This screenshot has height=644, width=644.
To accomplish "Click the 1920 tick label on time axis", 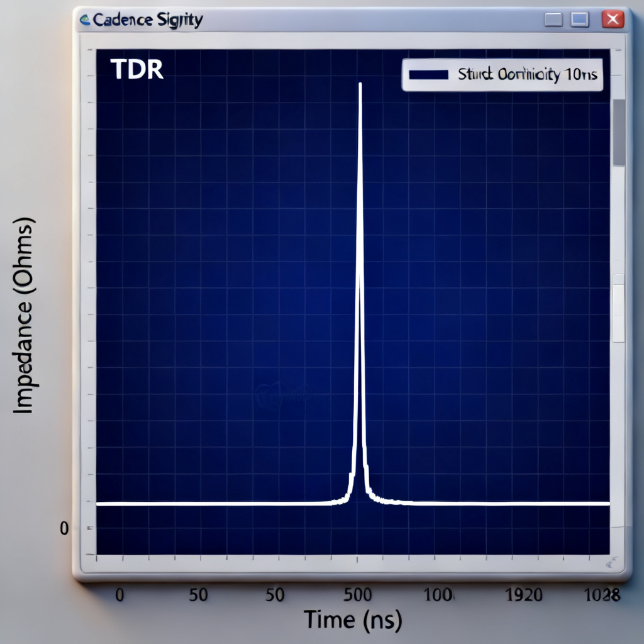I will click(523, 595).
